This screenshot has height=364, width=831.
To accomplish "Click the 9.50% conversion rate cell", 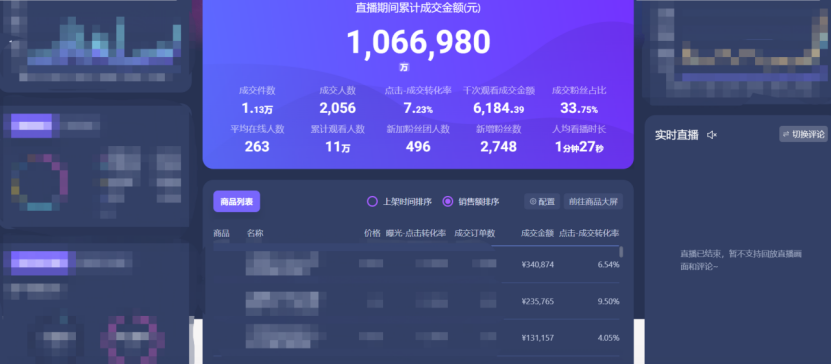I will pyautogui.click(x=608, y=301).
